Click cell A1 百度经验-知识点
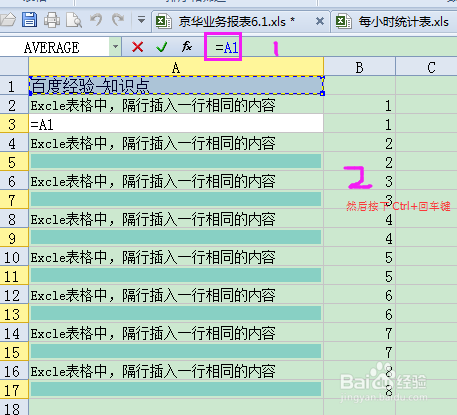457x415 pixels. point(176,86)
